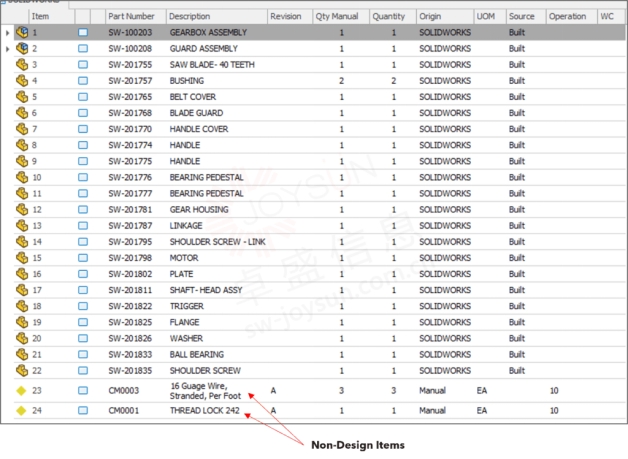The width and height of the screenshot is (628, 459).
Task: Click the Operation column header
Action: (571, 16)
